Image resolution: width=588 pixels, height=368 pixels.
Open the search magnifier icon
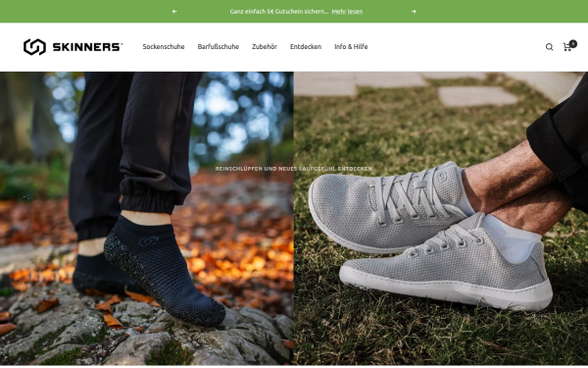(x=549, y=47)
